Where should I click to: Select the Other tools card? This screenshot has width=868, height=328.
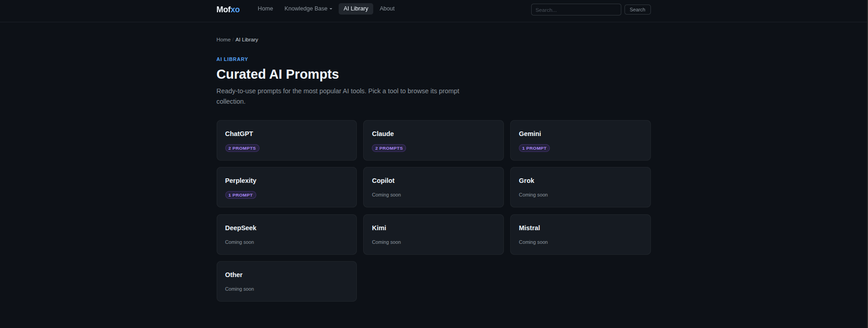[287, 281]
